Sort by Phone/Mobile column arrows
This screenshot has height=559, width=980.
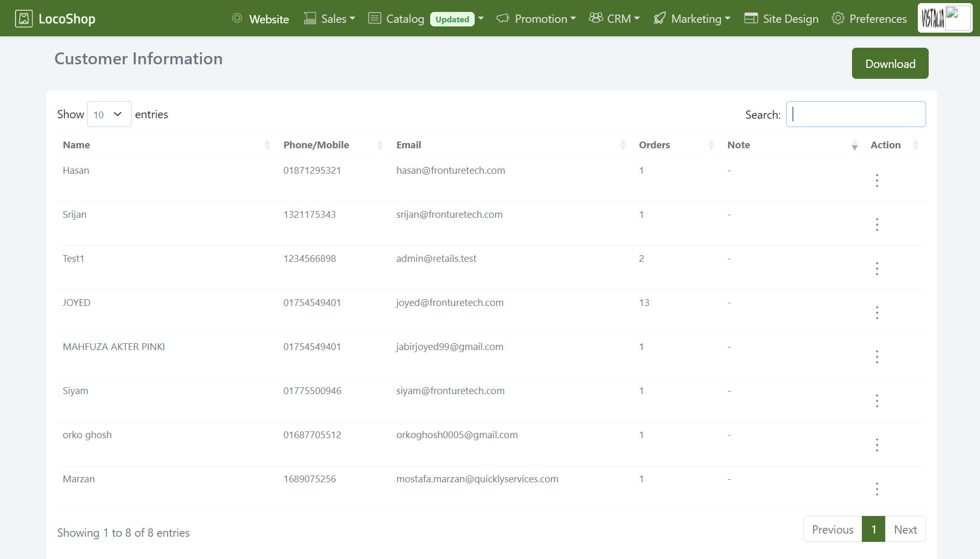380,145
